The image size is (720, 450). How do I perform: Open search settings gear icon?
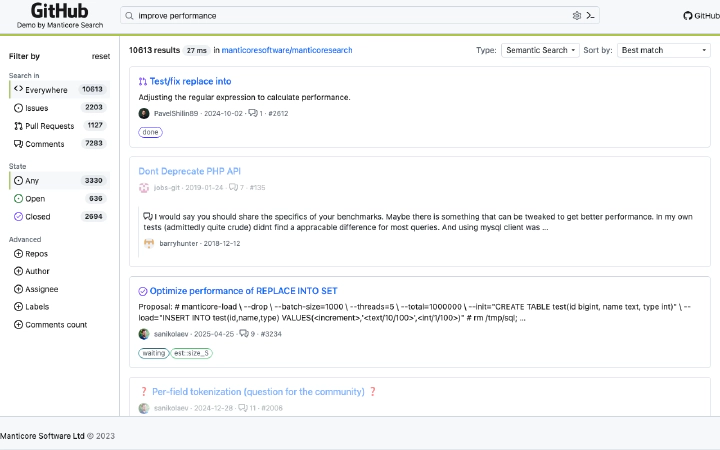pos(577,16)
